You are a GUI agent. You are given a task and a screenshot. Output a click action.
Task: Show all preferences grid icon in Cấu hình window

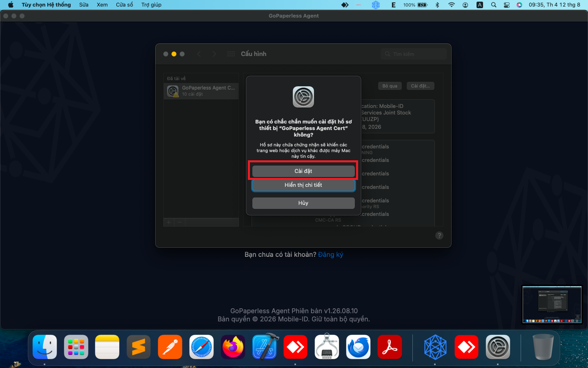(231, 54)
